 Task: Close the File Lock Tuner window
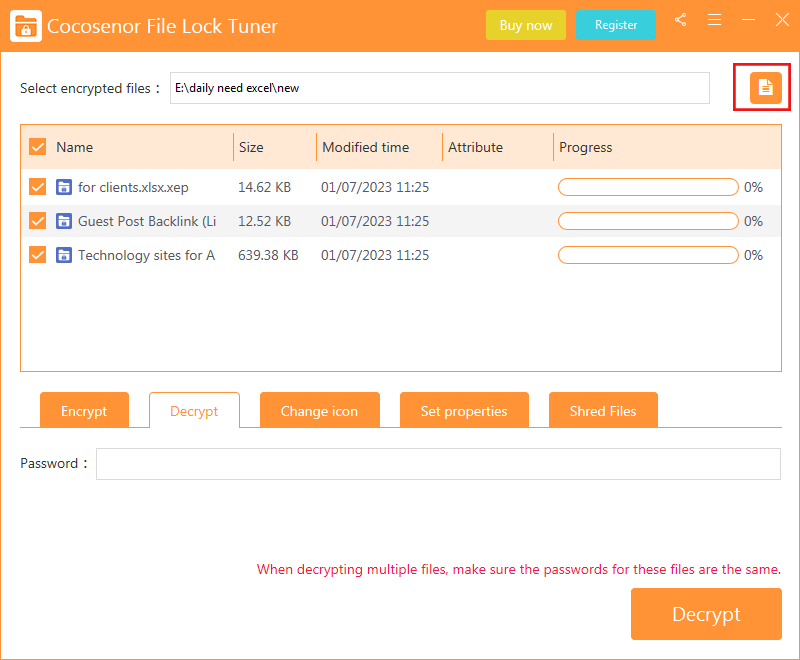[782, 20]
